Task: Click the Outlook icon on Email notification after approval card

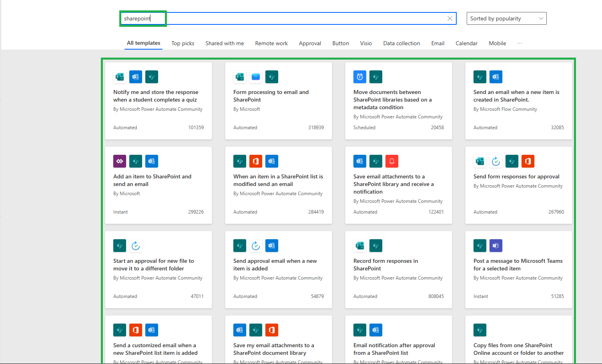Action: (x=376, y=330)
